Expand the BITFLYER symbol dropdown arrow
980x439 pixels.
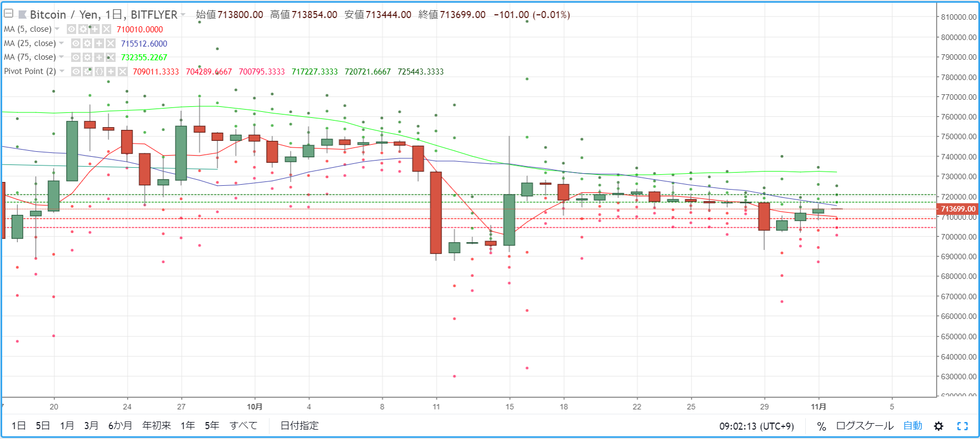point(183,14)
